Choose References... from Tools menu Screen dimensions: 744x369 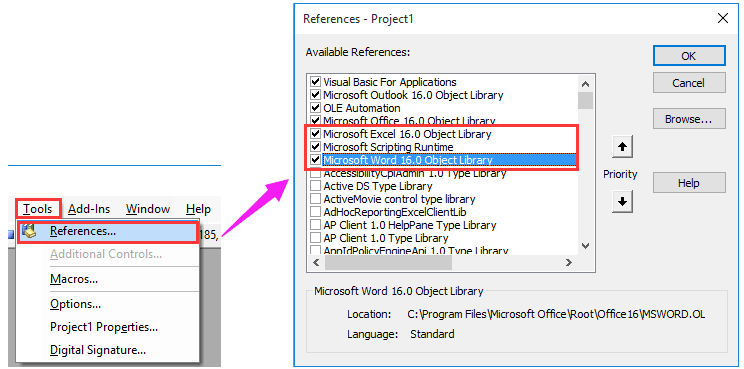coord(108,231)
